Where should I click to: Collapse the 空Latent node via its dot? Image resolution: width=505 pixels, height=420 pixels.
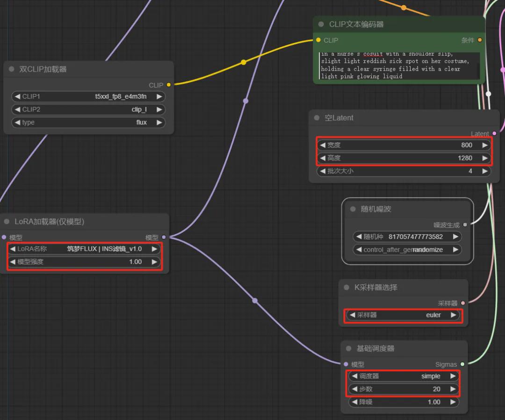click(x=317, y=118)
